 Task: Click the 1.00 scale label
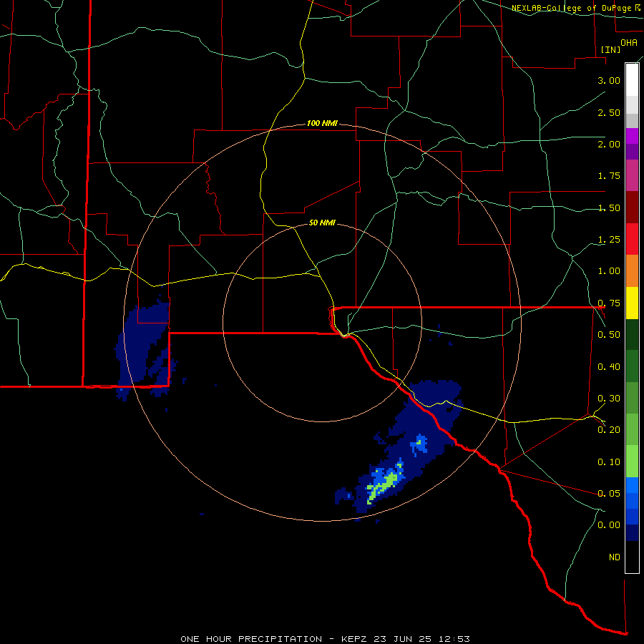(609, 271)
